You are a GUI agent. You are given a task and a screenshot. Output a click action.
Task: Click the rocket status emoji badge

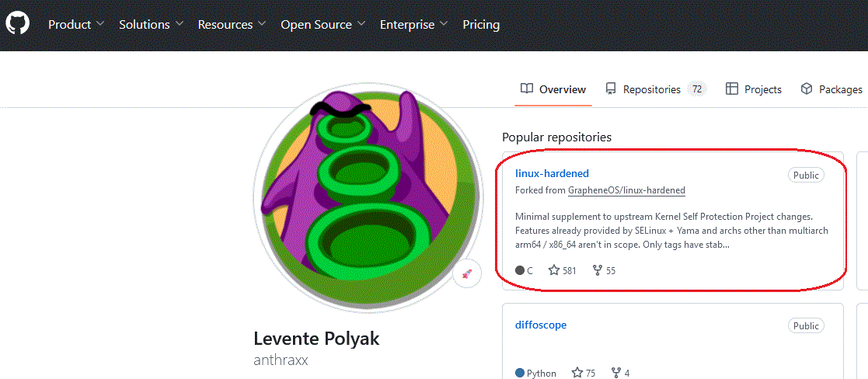pos(467,273)
